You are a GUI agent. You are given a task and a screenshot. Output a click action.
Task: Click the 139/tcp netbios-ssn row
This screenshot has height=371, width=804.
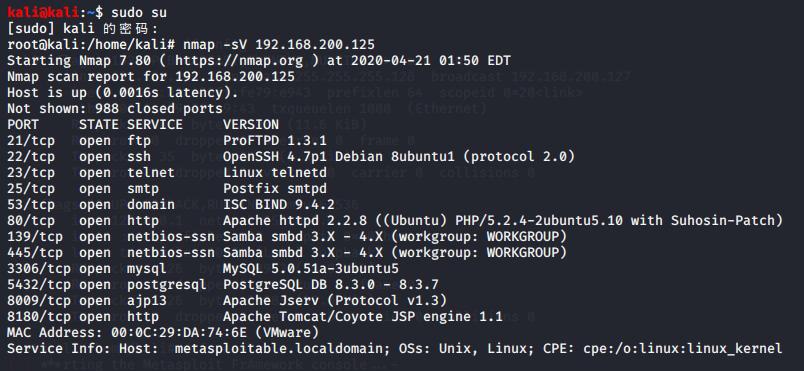tap(287, 236)
